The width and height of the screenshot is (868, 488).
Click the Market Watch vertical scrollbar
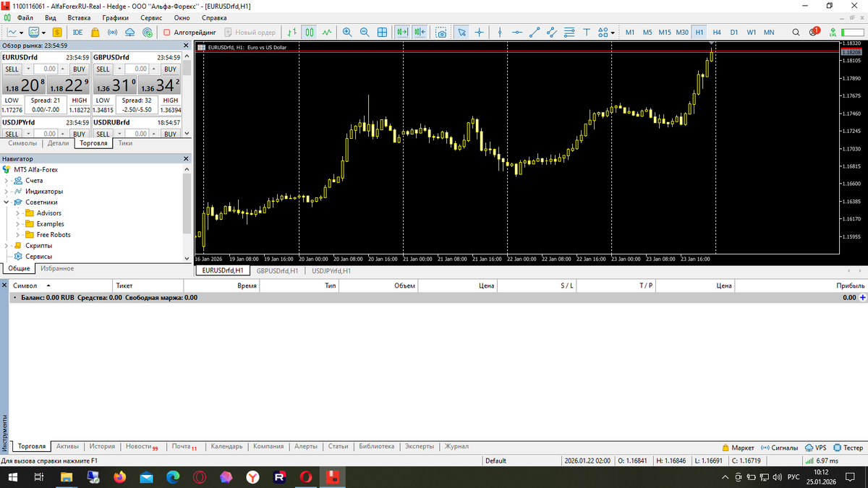187,94
